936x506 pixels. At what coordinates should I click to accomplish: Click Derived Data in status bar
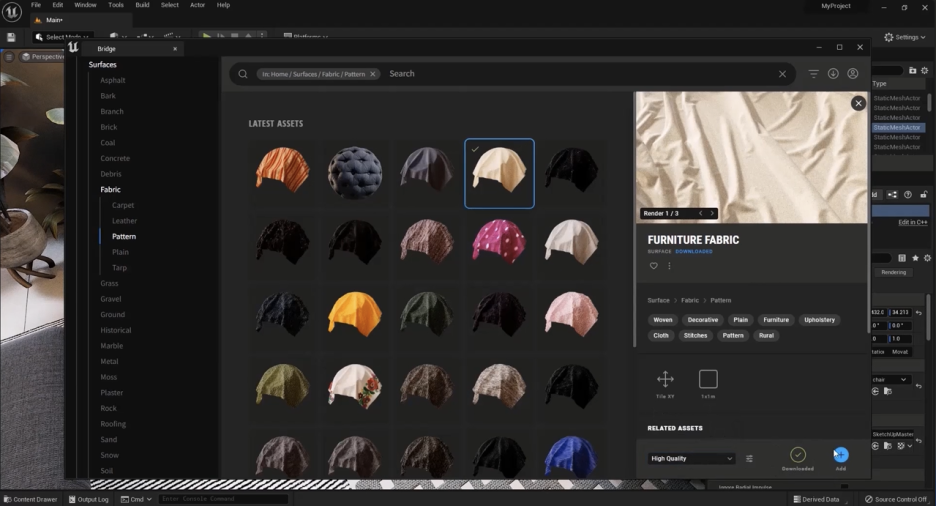tap(816, 499)
